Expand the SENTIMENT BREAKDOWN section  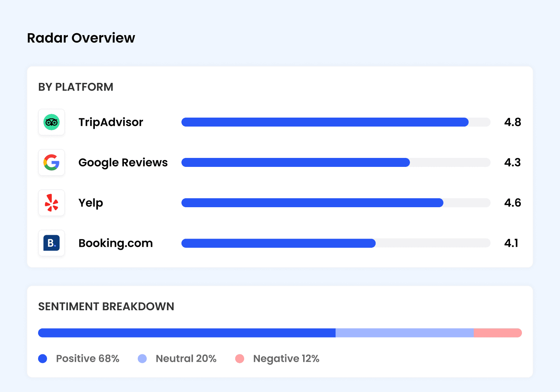click(106, 307)
